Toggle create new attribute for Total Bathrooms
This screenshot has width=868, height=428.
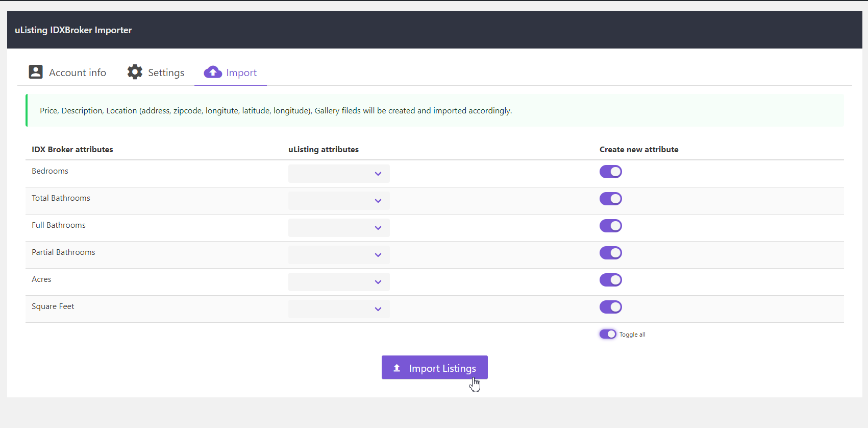[610, 199]
